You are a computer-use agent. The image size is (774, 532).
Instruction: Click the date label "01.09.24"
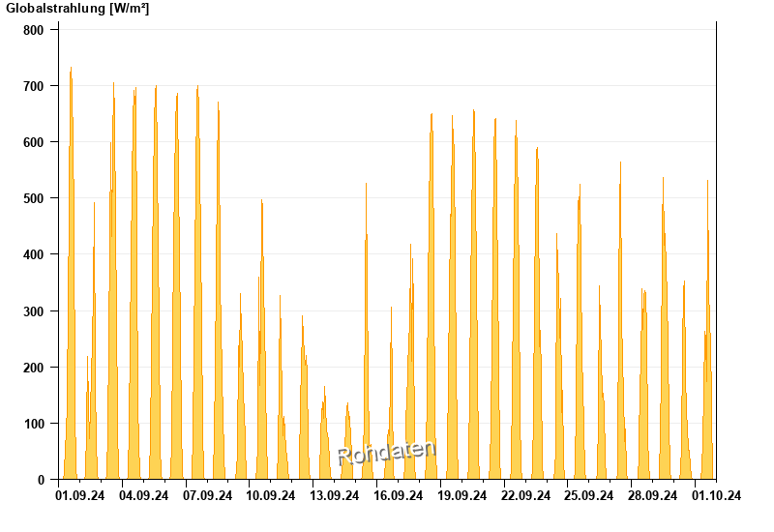80,495
